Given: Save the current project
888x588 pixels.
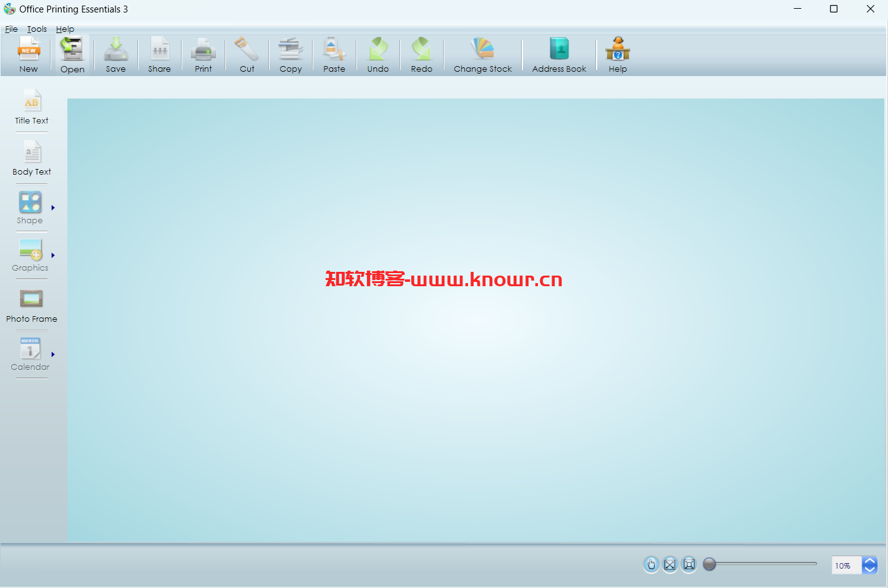Looking at the screenshot, I should tap(116, 55).
